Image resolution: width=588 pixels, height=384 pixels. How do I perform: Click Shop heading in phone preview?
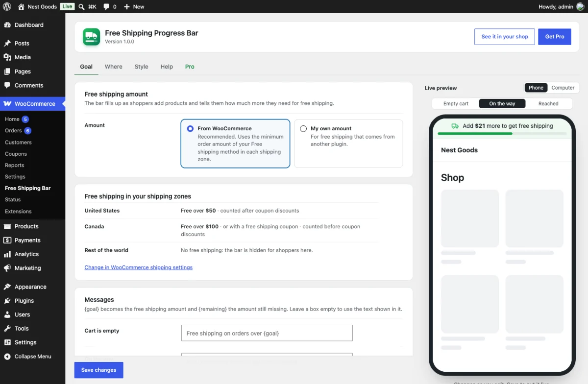click(x=452, y=178)
